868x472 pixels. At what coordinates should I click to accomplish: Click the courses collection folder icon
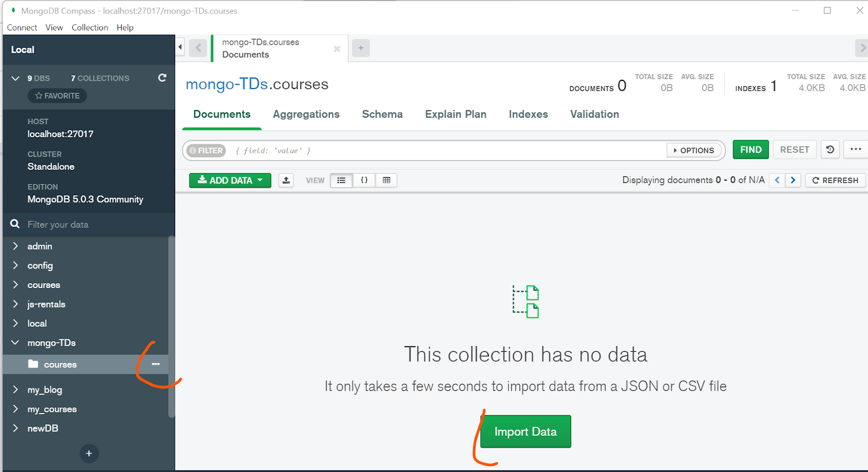33,363
